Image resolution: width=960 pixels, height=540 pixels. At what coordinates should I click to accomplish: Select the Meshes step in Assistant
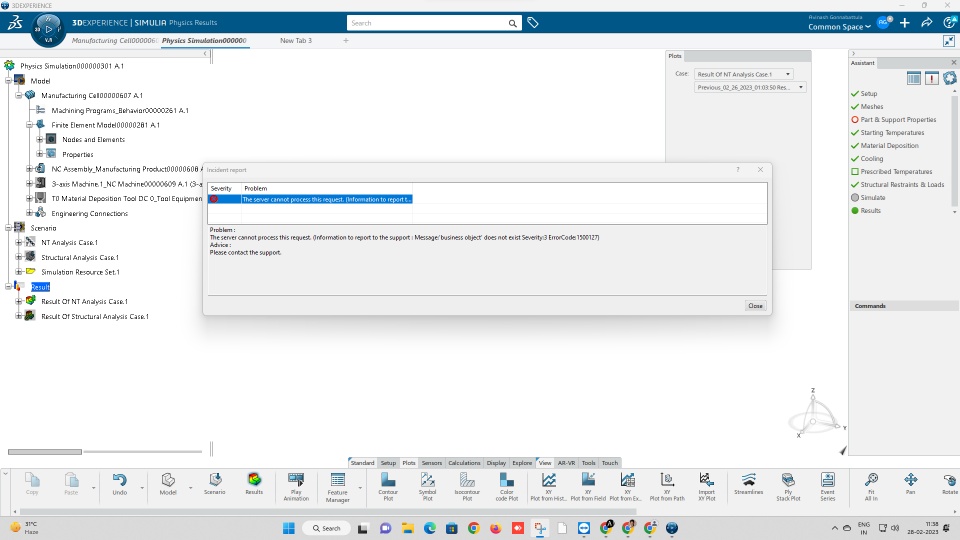(867, 107)
